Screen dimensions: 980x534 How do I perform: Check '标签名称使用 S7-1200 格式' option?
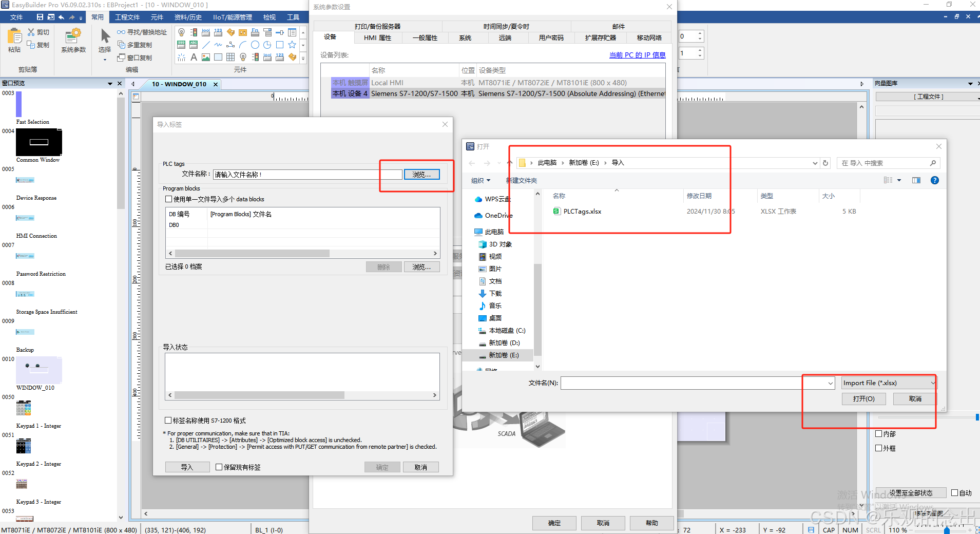[168, 421]
